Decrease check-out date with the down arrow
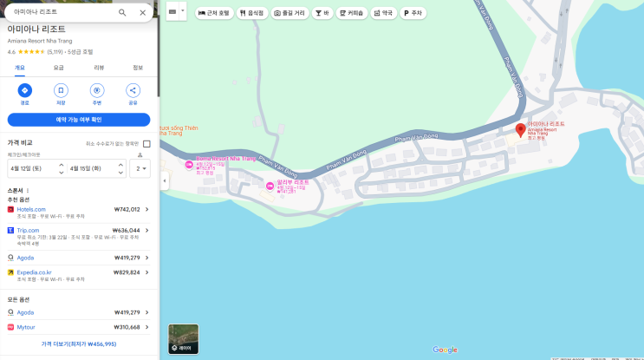The image size is (644, 360). point(120,173)
